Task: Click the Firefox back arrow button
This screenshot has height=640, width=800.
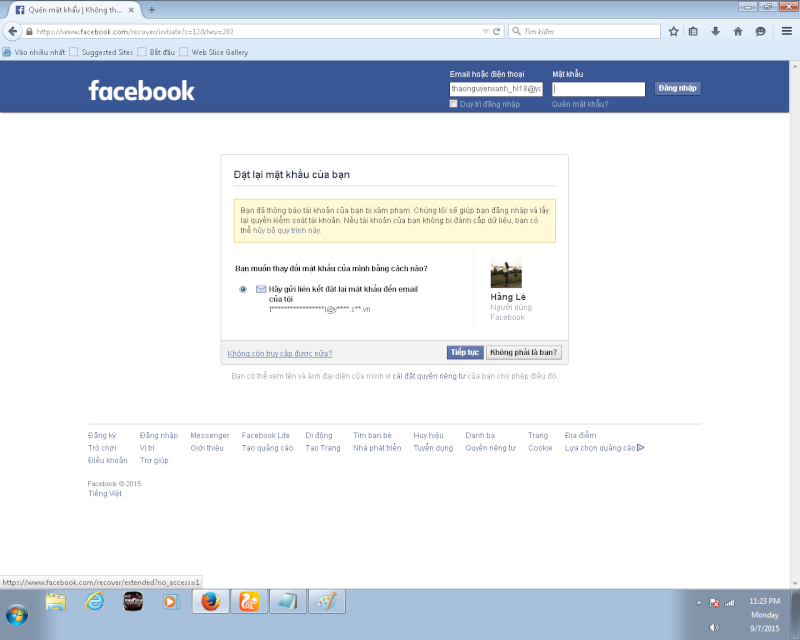Action: click(x=12, y=31)
